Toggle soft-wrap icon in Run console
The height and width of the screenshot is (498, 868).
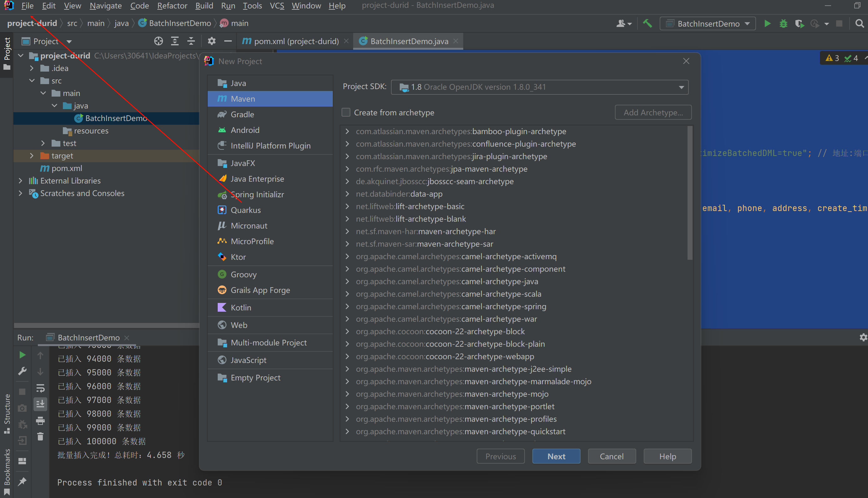tap(40, 388)
